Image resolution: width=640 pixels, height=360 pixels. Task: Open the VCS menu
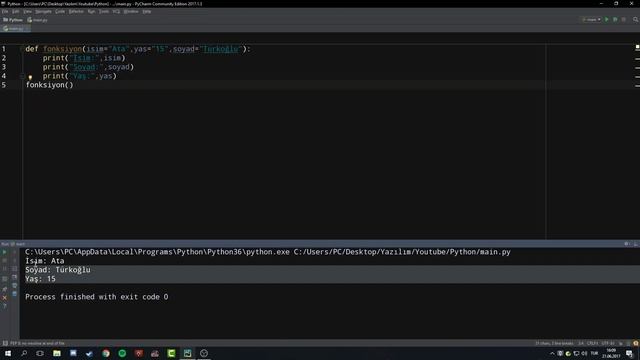click(116, 11)
